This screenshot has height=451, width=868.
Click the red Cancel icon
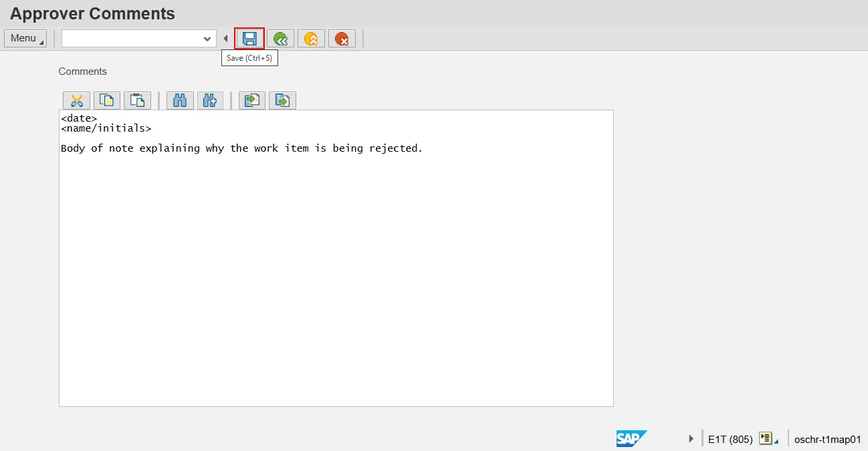click(x=342, y=39)
